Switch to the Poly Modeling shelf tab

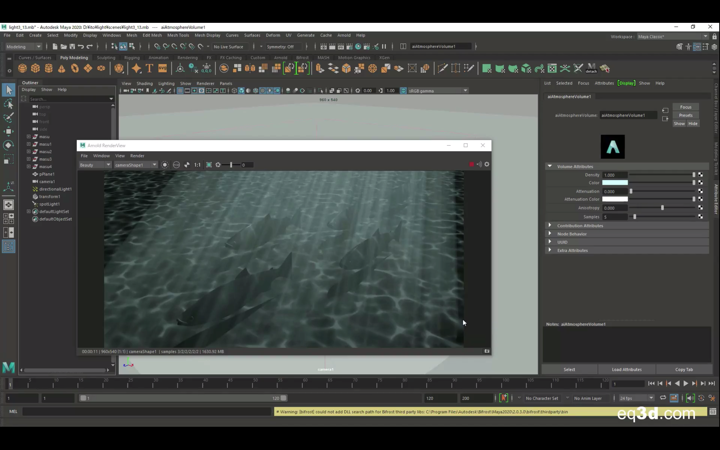pyautogui.click(x=74, y=58)
